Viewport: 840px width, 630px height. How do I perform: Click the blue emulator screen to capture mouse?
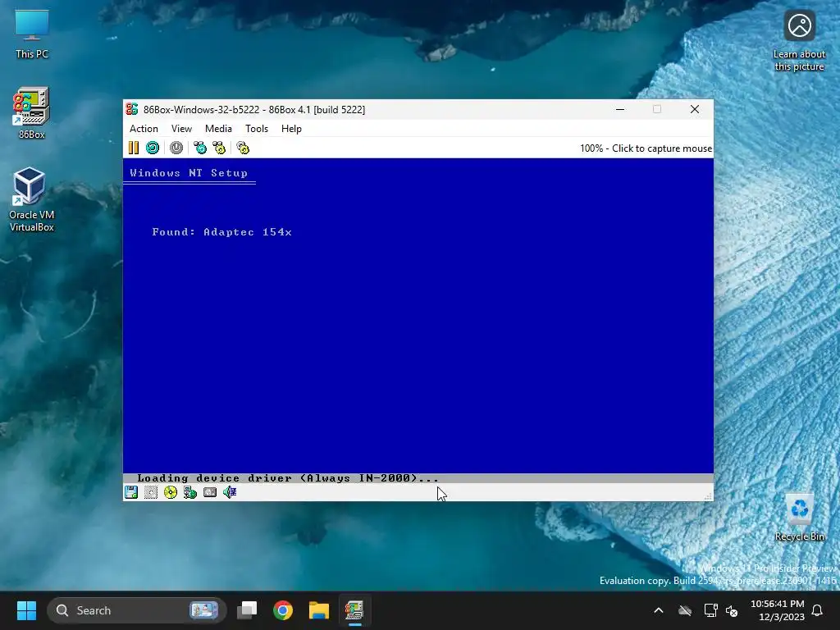[418, 321]
